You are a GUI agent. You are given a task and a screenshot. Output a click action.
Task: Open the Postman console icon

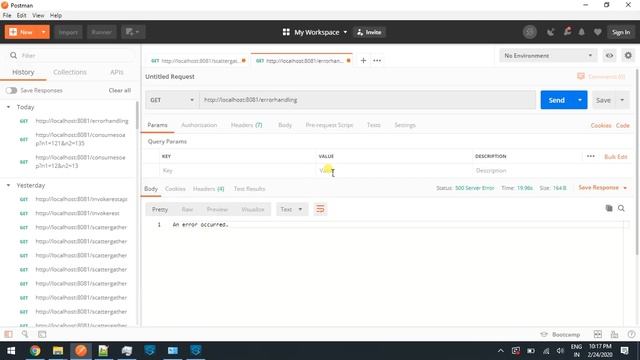[x=42, y=334]
